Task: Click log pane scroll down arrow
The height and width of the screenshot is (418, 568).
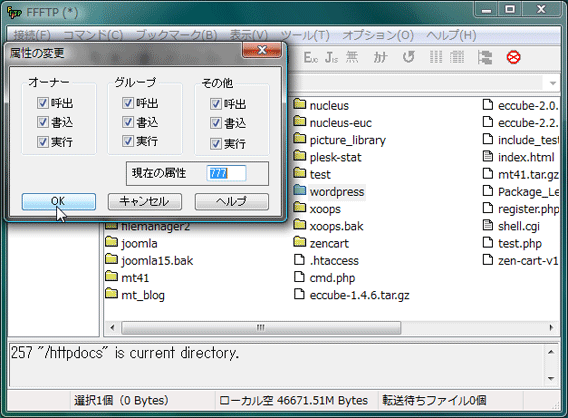Action: [x=551, y=379]
